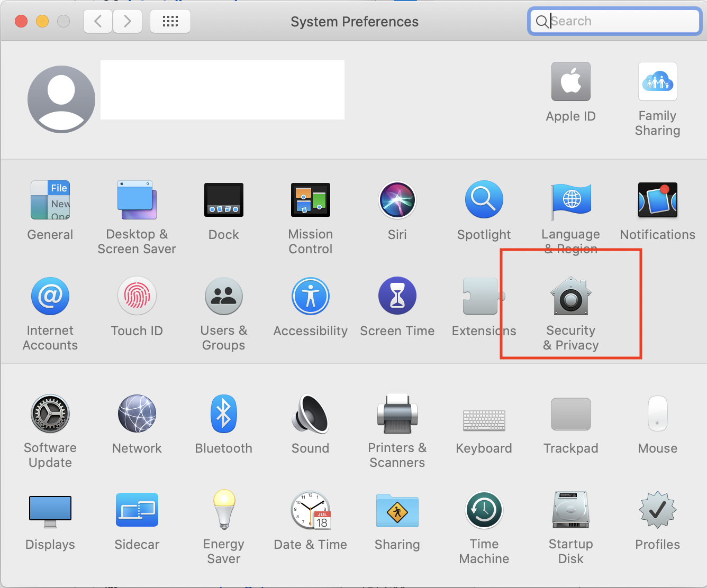The image size is (707, 588).
Task: Open Time Machine preferences
Action: pos(484,510)
